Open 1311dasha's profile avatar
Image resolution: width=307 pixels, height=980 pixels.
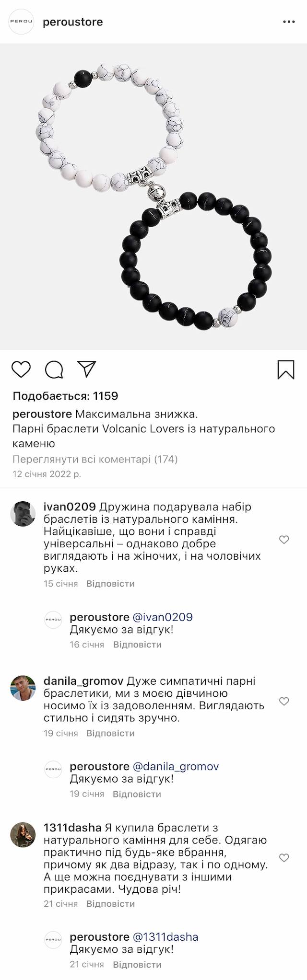(x=23, y=835)
